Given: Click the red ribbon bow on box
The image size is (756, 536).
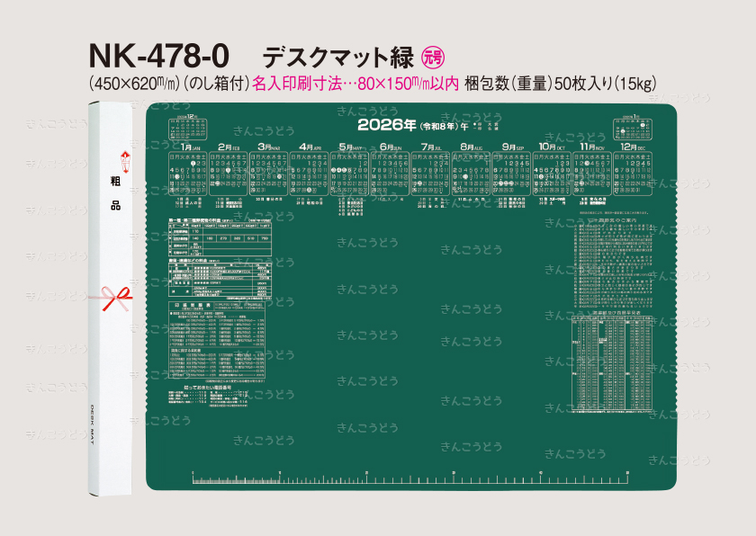Looking at the screenshot, I should tap(115, 299).
